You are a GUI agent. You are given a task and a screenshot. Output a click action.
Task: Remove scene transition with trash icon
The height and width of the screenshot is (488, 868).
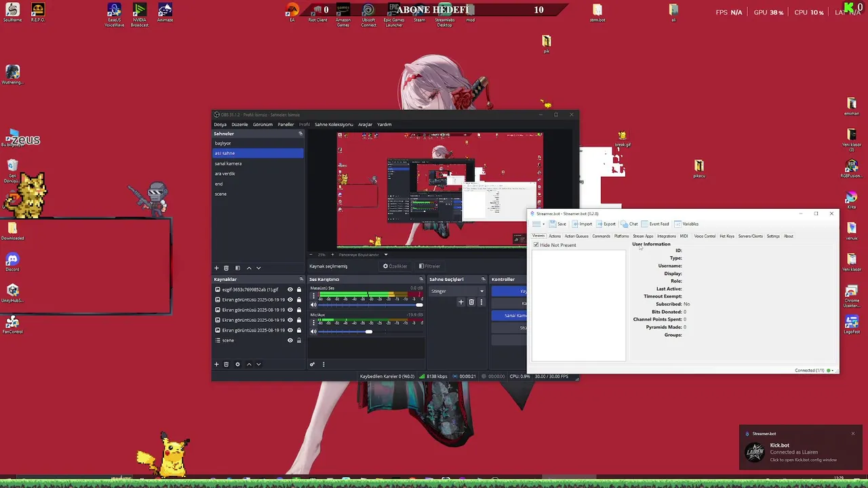click(x=471, y=302)
